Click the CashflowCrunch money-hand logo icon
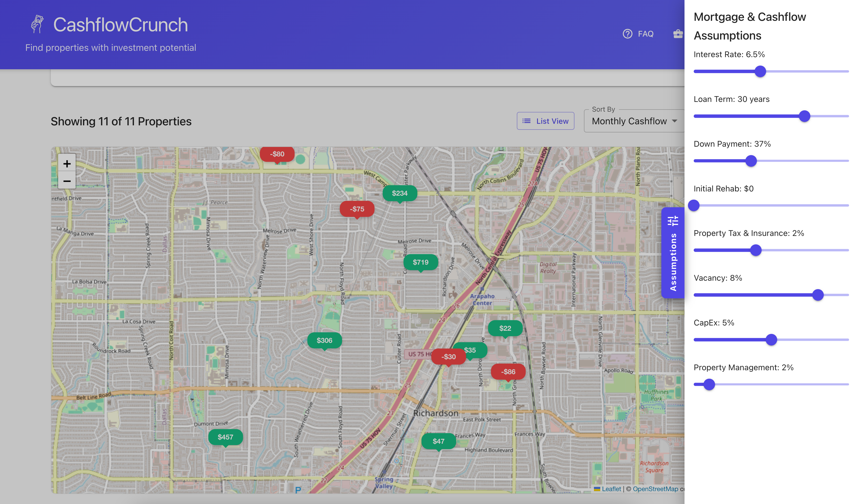 point(37,24)
